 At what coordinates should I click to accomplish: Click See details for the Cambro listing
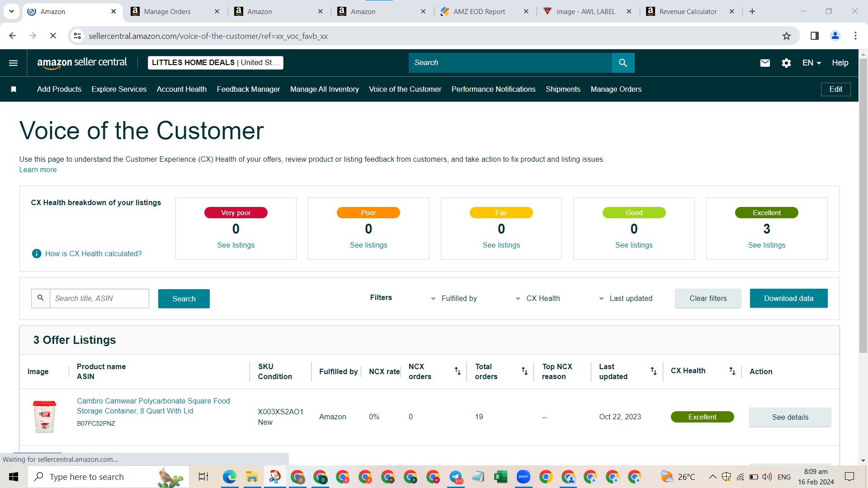click(790, 417)
